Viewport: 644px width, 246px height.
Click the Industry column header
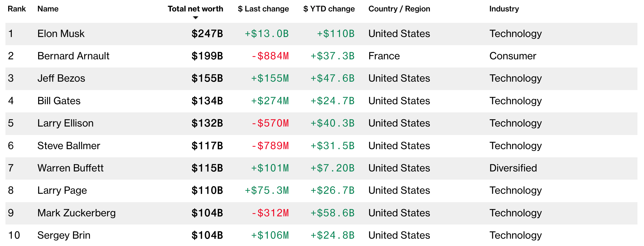(x=504, y=9)
